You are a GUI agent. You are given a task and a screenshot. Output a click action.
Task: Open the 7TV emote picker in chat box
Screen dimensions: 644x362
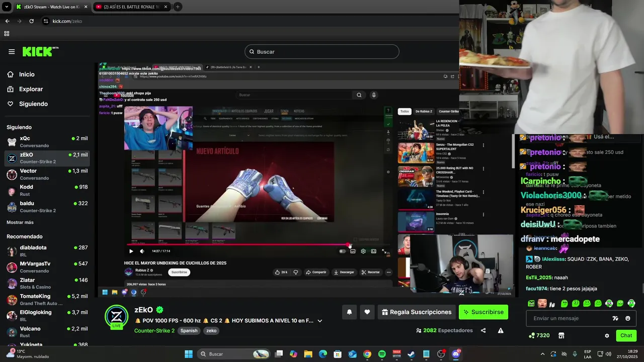point(615,318)
